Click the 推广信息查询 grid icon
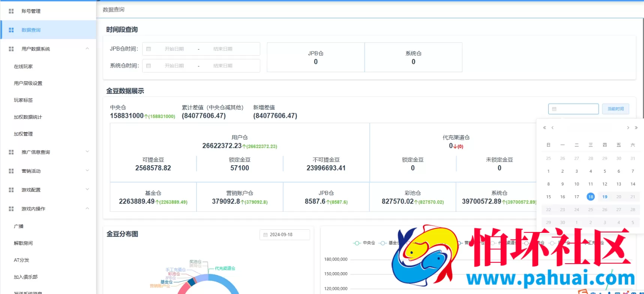Viewport: 644px width, 294px height. [x=11, y=152]
